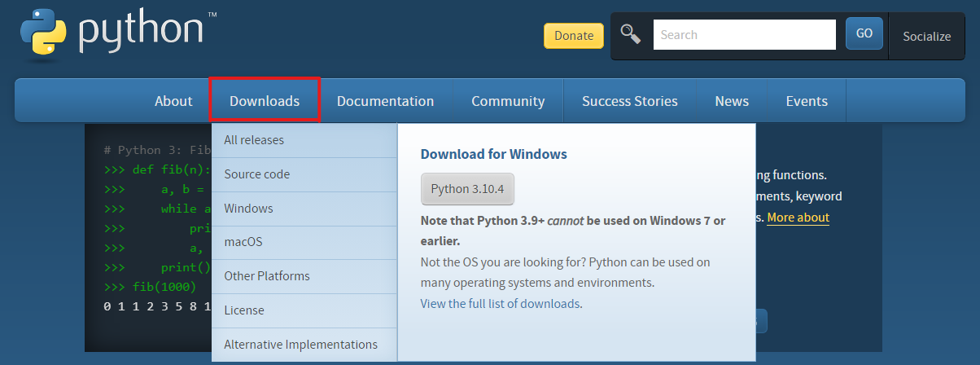
Task: Select Alternative Implementations entry
Action: [300, 345]
